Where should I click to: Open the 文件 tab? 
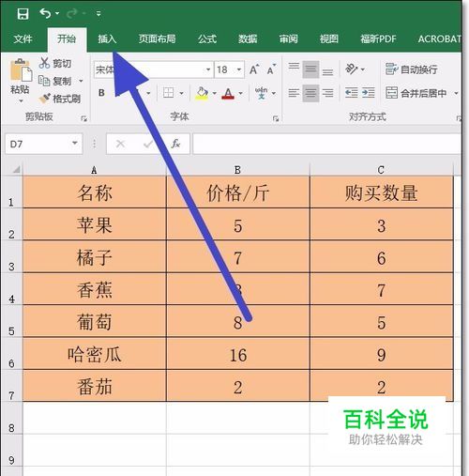coord(23,38)
